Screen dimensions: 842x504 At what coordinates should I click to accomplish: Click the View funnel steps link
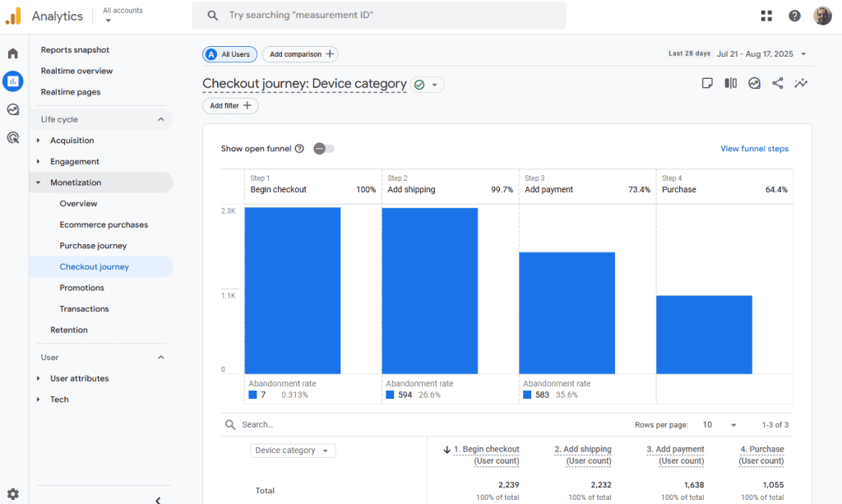tap(754, 149)
